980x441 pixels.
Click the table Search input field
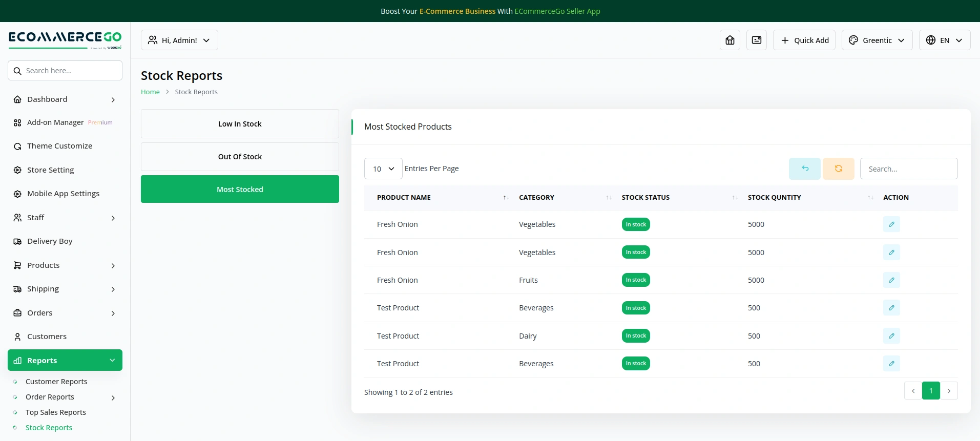[x=908, y=169]
